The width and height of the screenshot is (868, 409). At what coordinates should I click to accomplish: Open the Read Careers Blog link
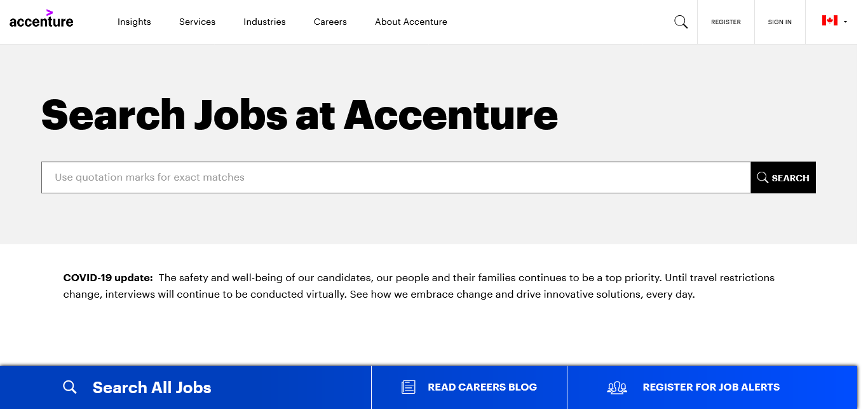[x=482, y=387]
